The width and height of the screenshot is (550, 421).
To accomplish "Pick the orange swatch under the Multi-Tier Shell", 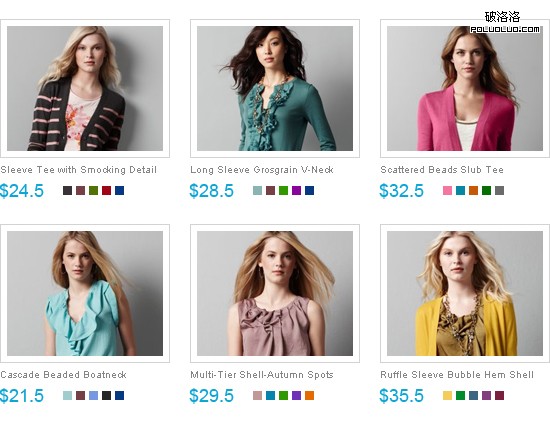I will point(309,396).
